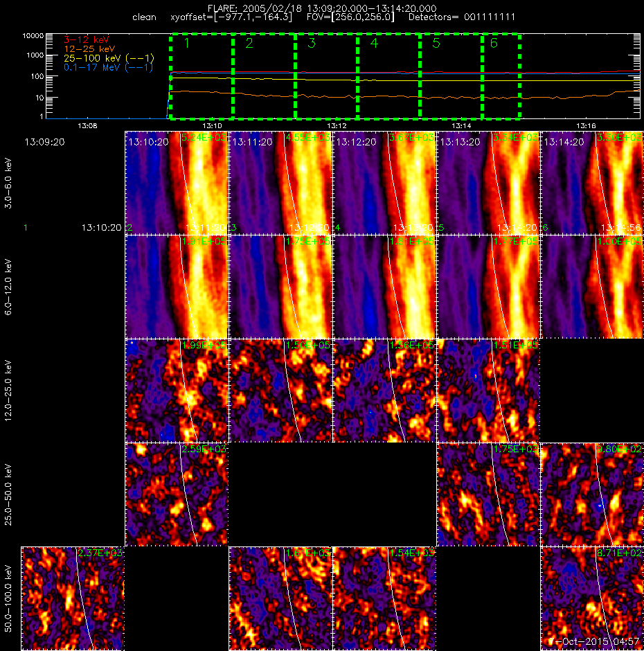Click the '13:16' time axis tick label
The image size is (644, 651).
(586, 125)
